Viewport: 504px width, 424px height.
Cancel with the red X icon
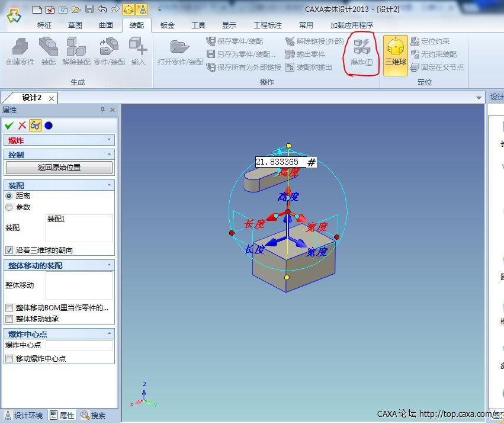click(22, 125)
